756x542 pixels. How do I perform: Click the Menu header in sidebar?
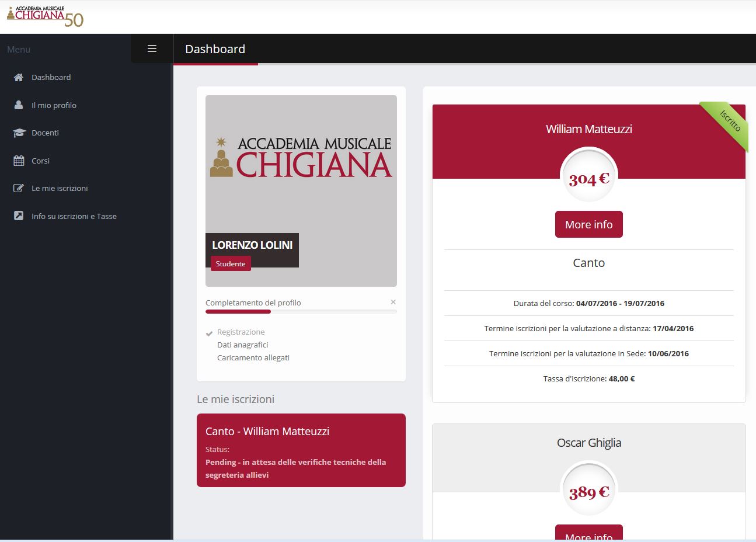(19, 50)
